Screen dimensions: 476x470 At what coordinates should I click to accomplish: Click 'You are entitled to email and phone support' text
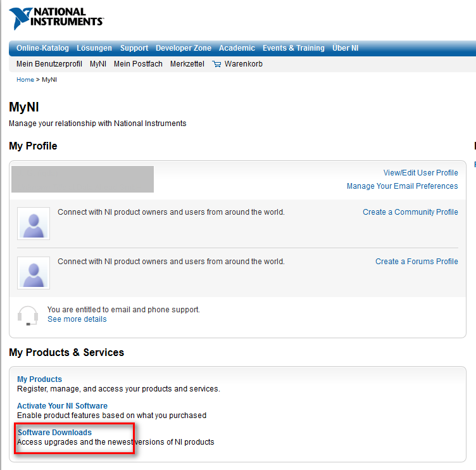[123, 310]
